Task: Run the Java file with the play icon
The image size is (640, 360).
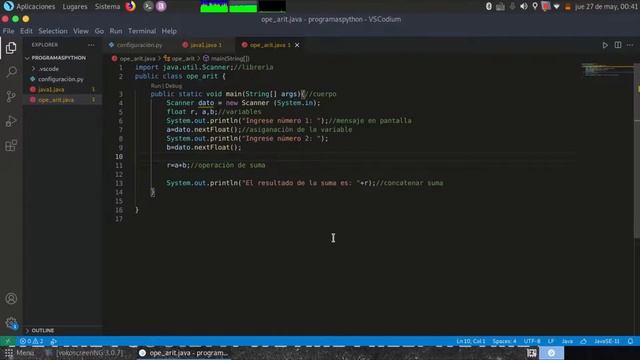Action: 605,45
